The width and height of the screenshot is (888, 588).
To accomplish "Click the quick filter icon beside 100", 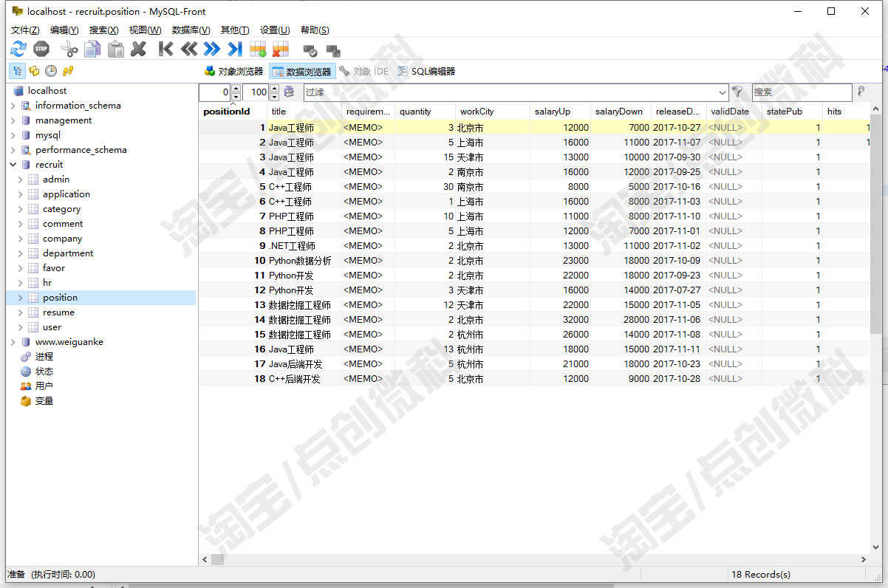I will pos(289,92).
